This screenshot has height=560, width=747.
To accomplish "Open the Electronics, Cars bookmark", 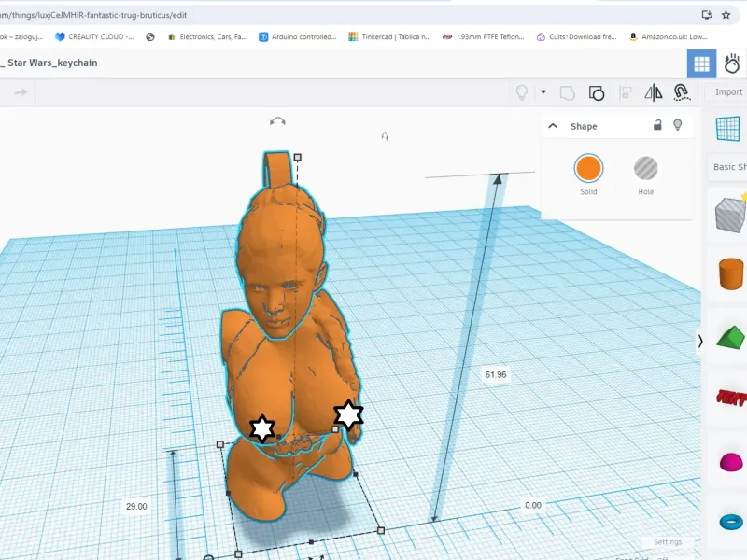I will pos(207,36).
